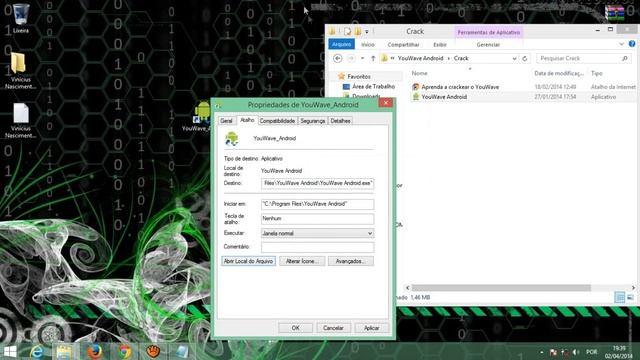Confirm properties with OK
The width and height of the screenshot is (640, 360).
tap(296, 328)
